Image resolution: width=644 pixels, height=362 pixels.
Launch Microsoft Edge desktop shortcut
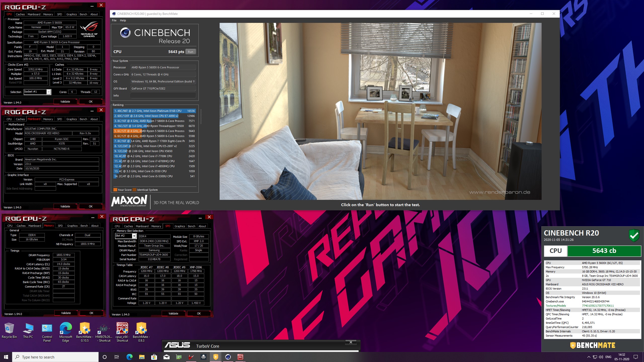click(x=66, y=332)
